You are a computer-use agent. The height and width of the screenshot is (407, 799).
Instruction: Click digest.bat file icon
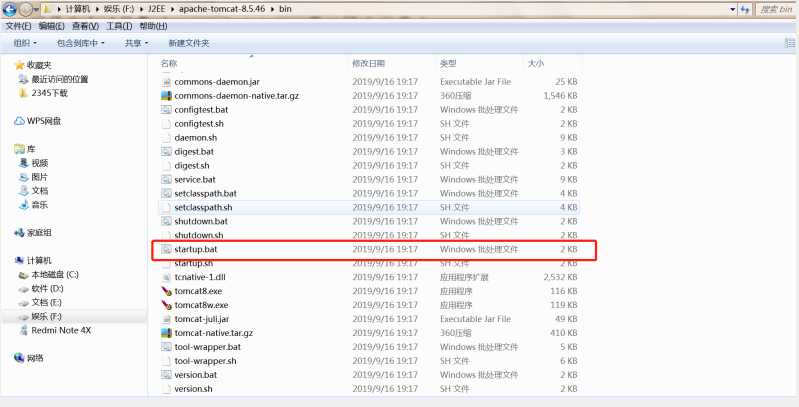166,151
